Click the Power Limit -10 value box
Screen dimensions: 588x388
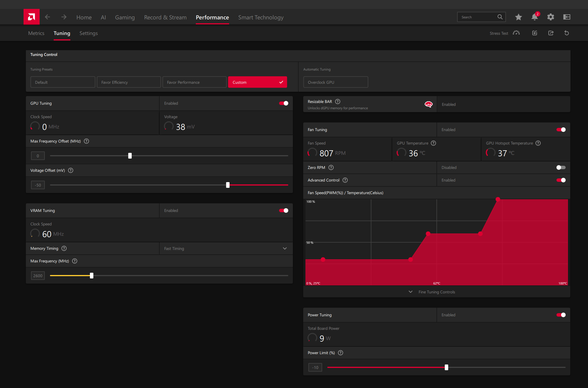[x=315, y=367]
